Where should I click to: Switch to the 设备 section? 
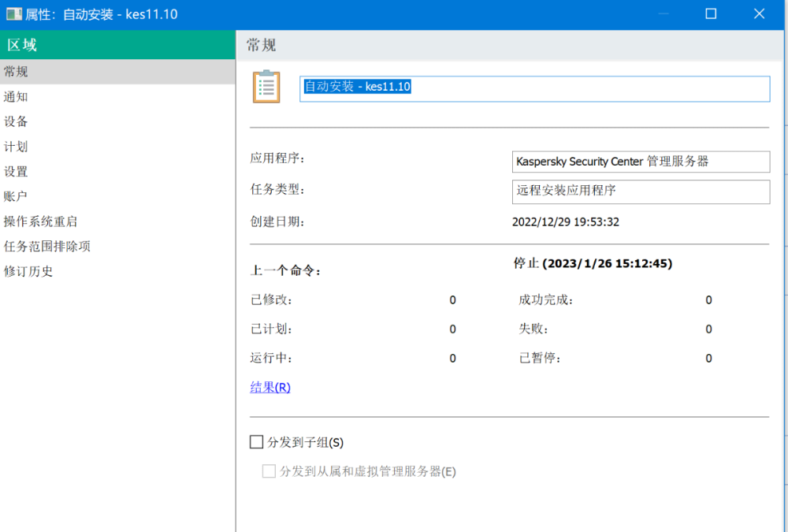(x=16, y=121)
